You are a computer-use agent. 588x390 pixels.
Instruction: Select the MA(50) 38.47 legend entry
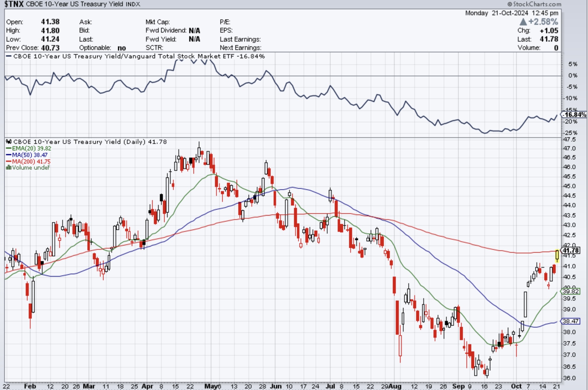pyautogui.click(x=30, y=155)
